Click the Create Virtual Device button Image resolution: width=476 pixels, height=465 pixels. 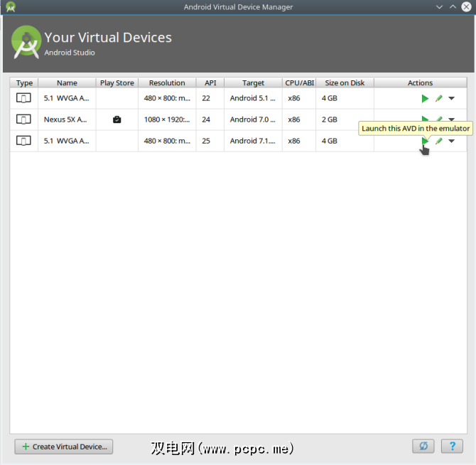64,447
